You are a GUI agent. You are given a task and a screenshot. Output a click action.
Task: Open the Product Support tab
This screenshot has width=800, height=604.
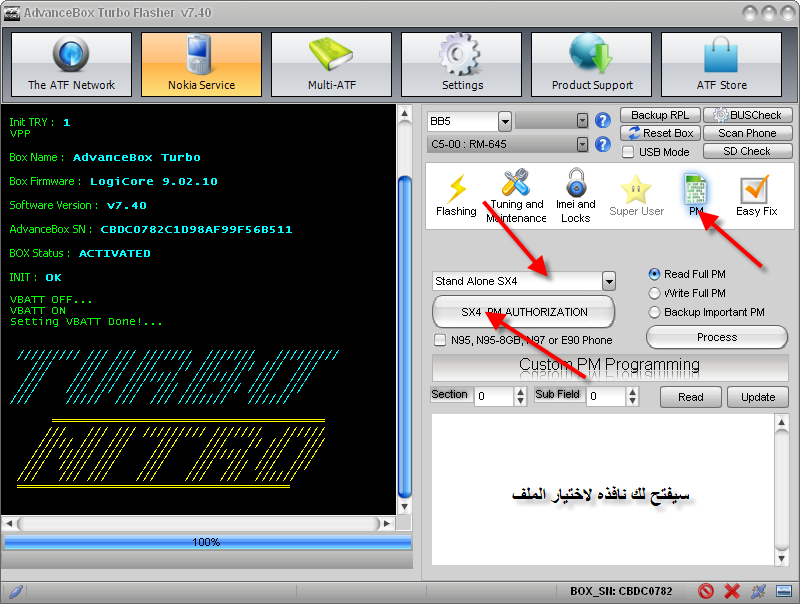(x=592, y=64)
